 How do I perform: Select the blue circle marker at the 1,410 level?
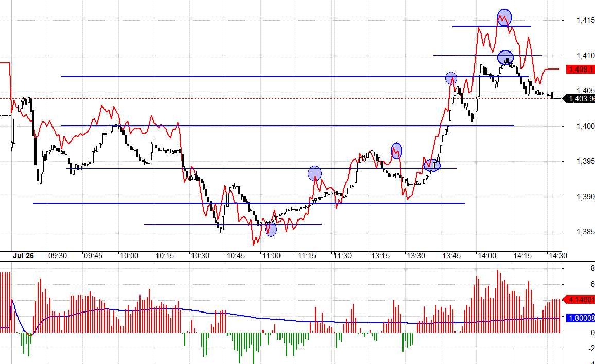click(x=505, y=58)
